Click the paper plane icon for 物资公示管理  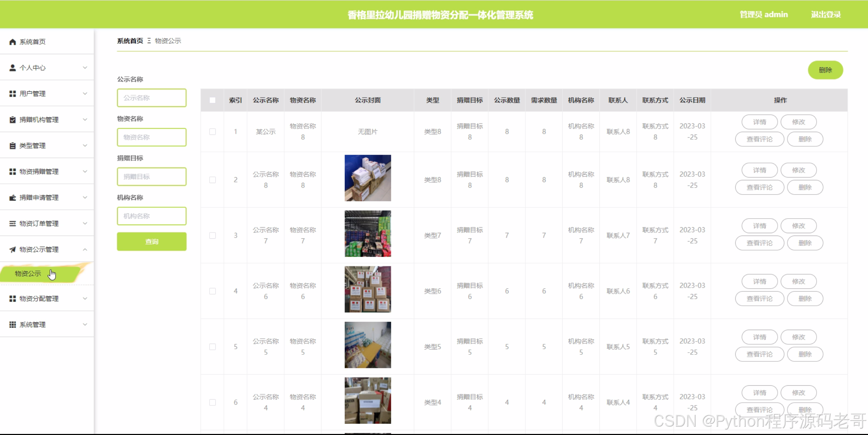13,249
